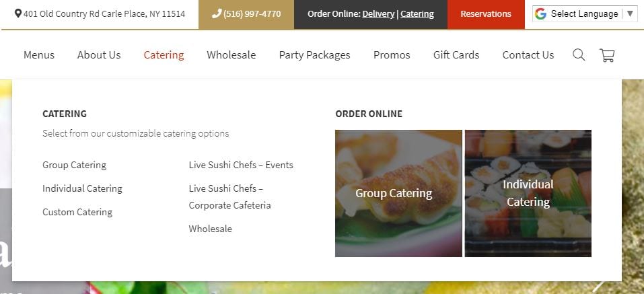Select the Catering navigation tab

[x=164, y=55]
